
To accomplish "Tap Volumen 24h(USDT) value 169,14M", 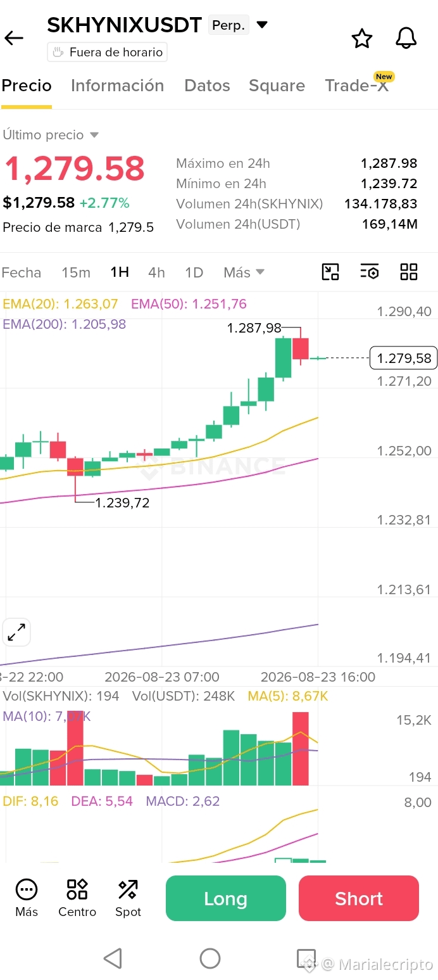I will tap(390, 224).
